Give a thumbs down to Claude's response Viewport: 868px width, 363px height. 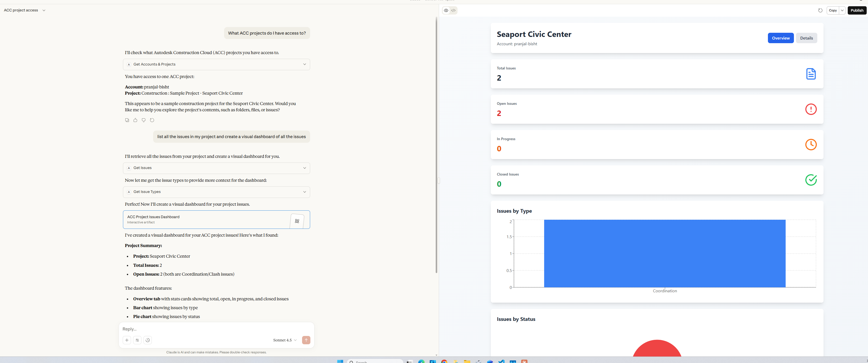point(143,120)
